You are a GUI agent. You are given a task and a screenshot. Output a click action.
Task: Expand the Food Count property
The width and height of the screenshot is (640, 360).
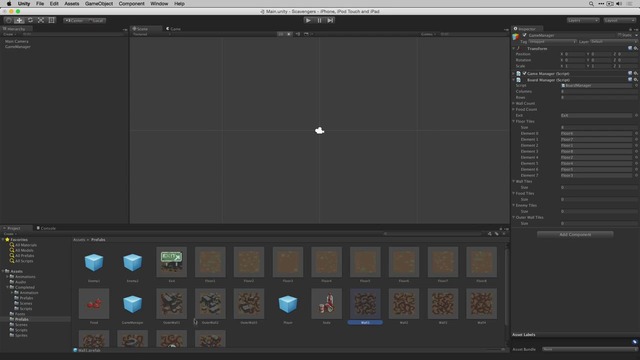point(513,109)
